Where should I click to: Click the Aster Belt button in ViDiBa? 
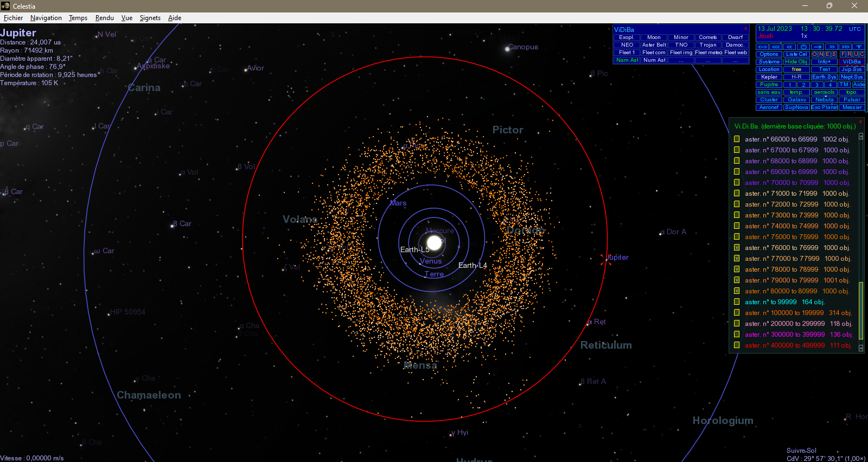click(654, 45)
